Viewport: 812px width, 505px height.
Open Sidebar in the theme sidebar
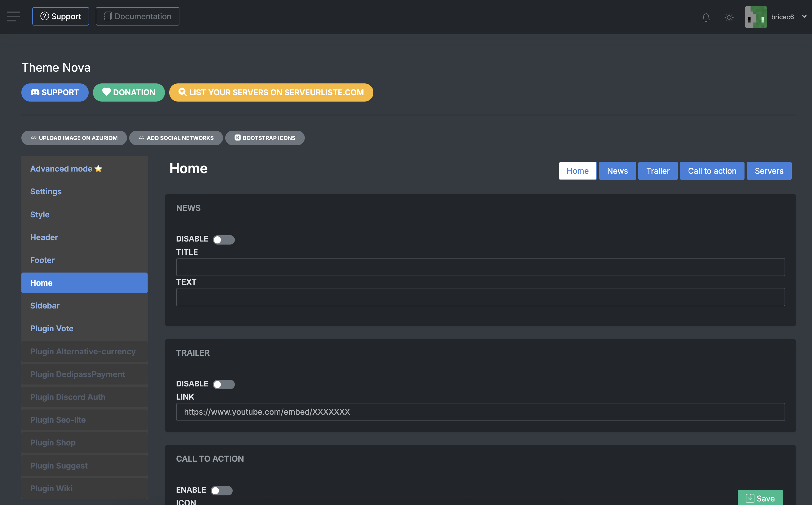(84, 305)
